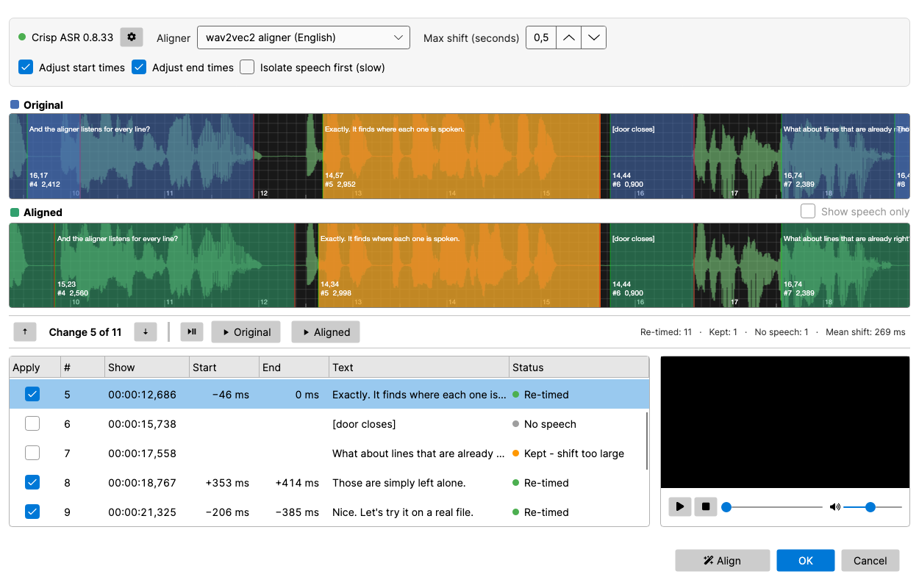Select the "[door closes]" segment in Original waveform

(651, 156)
